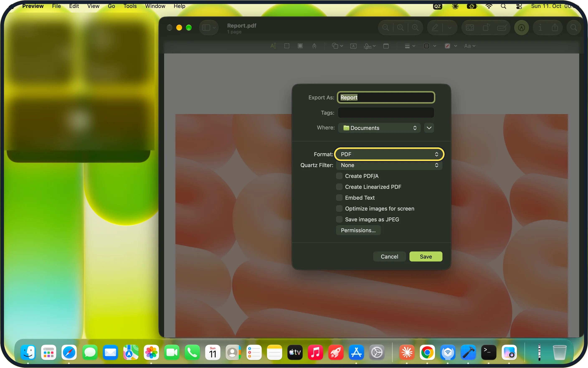Click the zoom in magnifier in toolbar

415,28
